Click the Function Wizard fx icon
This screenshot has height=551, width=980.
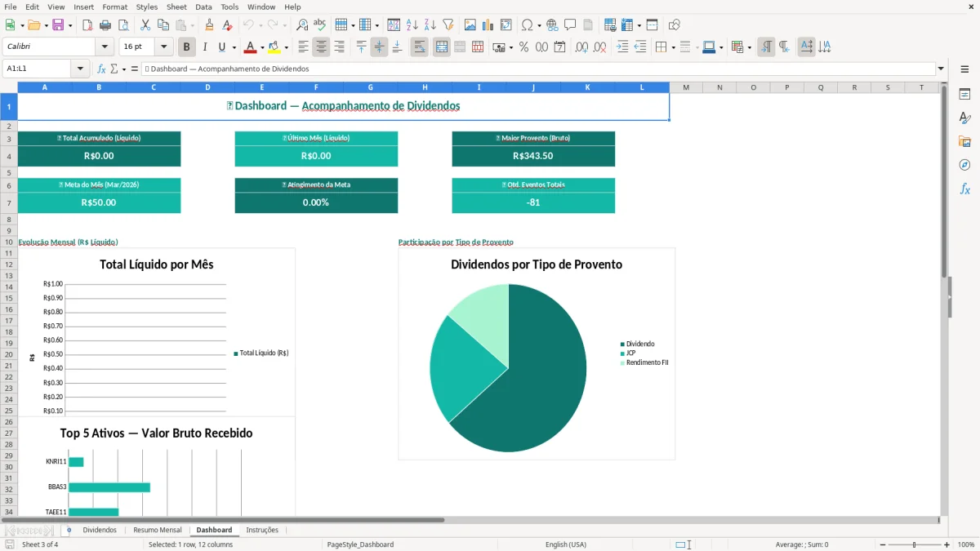click(x=101, y=69)
